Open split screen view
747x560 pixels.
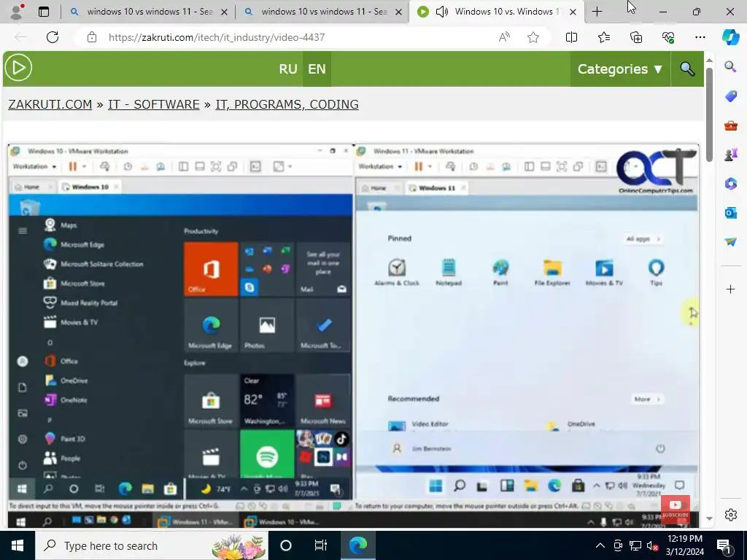(x=571, y=37)
